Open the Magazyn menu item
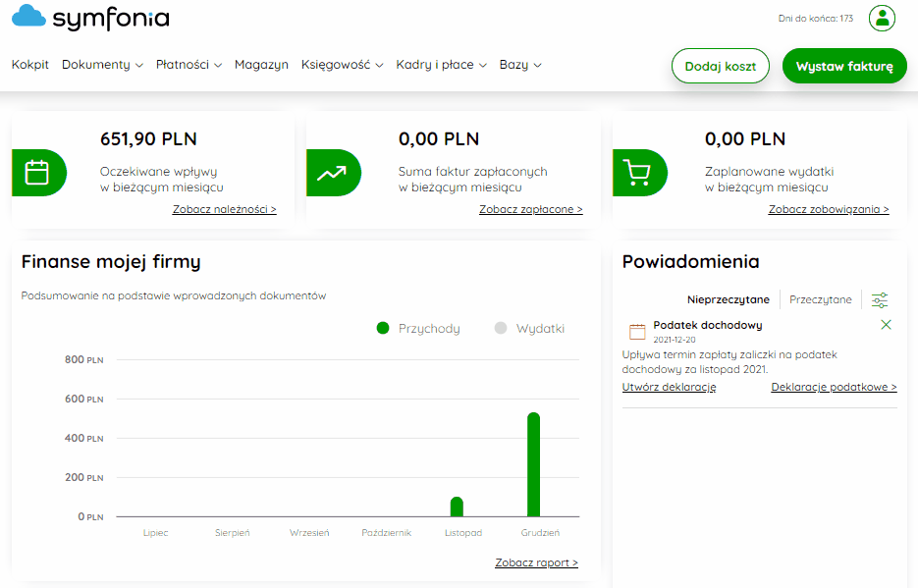The height and width of the screenshot is (588, 918). click(261, 65)
